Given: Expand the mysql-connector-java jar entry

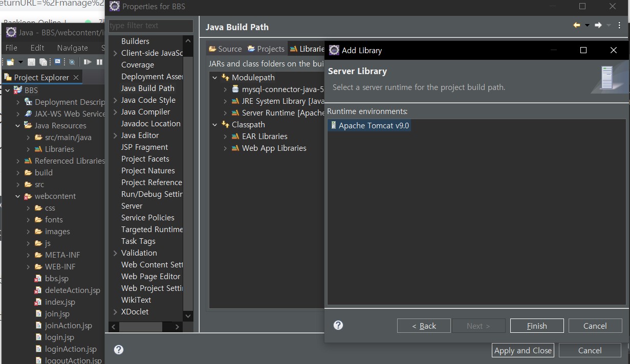Looking at the screenshot, I should tap(225, 89).
